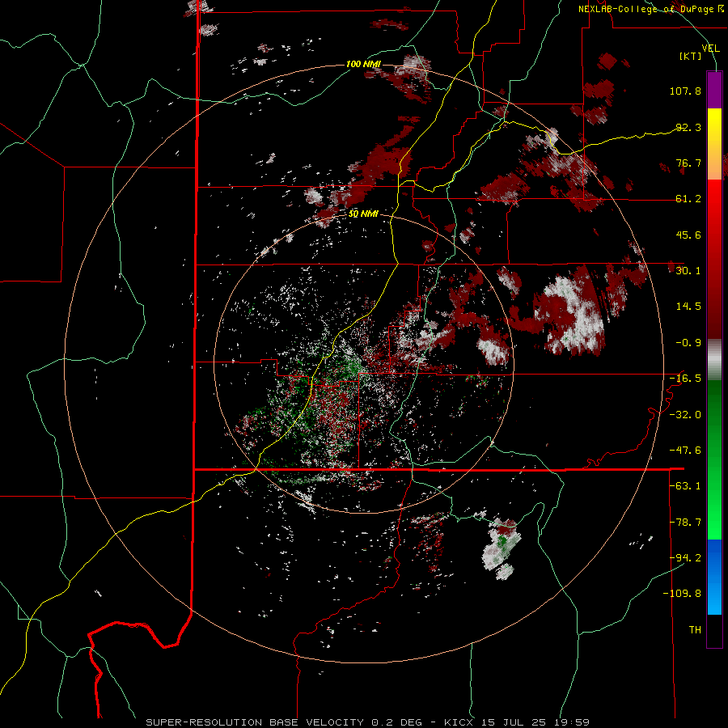Click the 76.7 velocity scale value
This screenshot has height=728, width=728.
tap(688, 163)
